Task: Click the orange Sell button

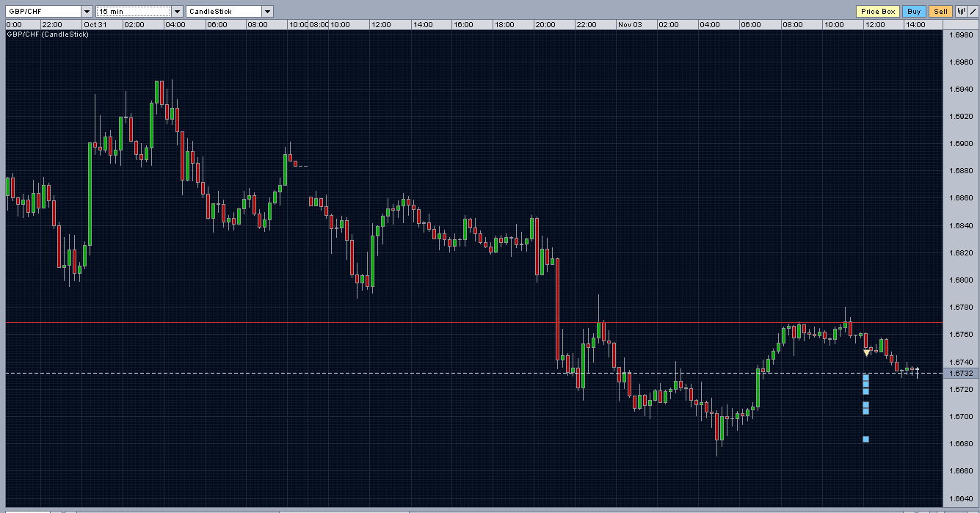Action: point(940,12)
